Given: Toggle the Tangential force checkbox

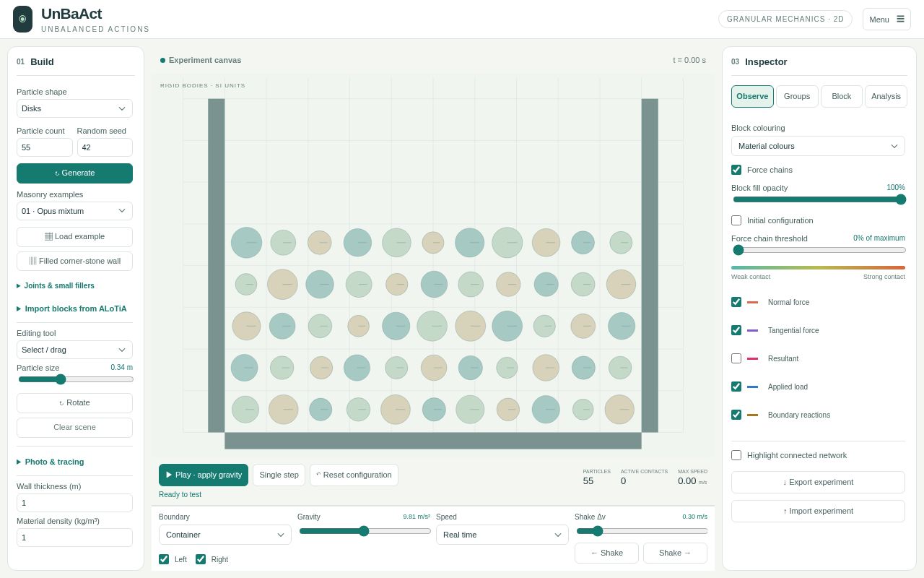Looking at the screenshot, I should [736, 330].
